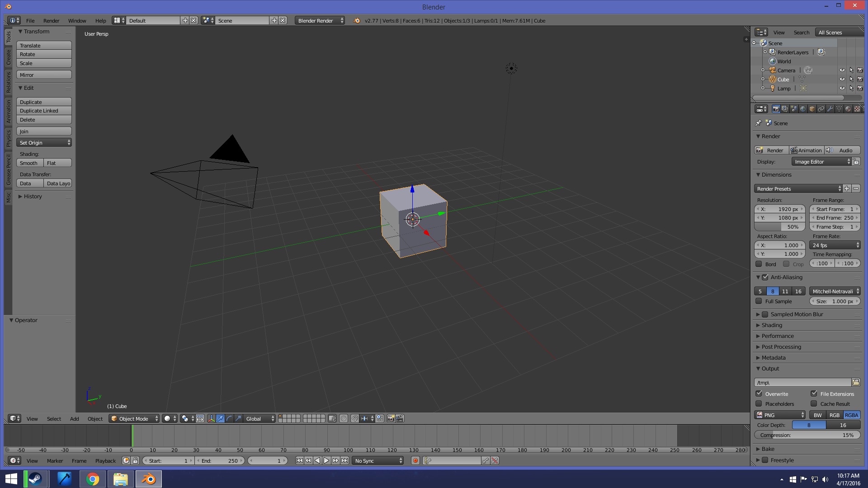The image size is (868, 488).
Task: Select the rotate manipulator arc icon
Action: point(229,418)
